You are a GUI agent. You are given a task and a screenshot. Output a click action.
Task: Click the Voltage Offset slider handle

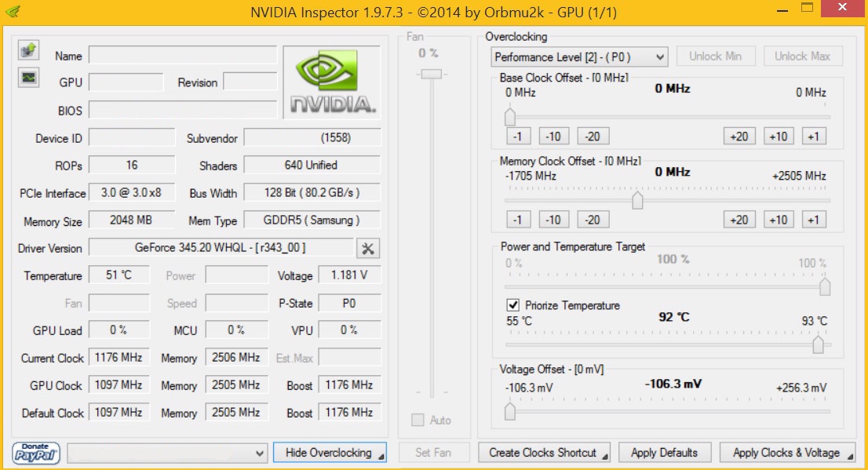click(x=510, y=411)
